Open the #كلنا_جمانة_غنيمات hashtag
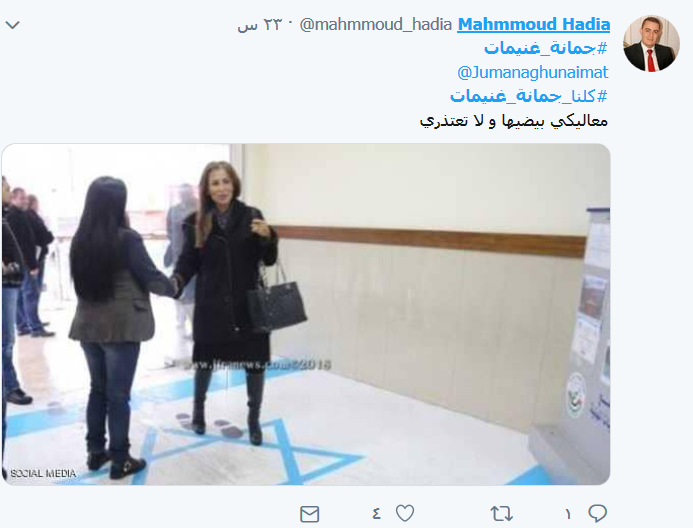Viewport: 693px width, 528px height. pos(529,96)
